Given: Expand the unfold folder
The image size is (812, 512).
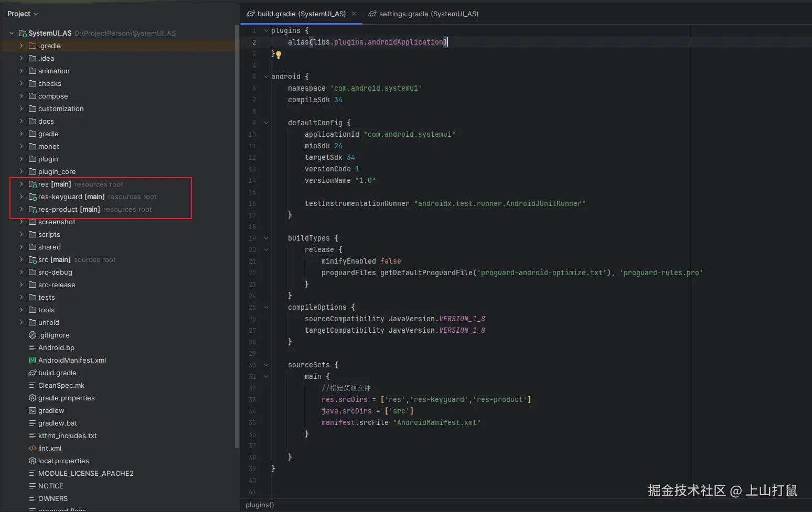Looking at the screenshot, I should click(21, 322).
